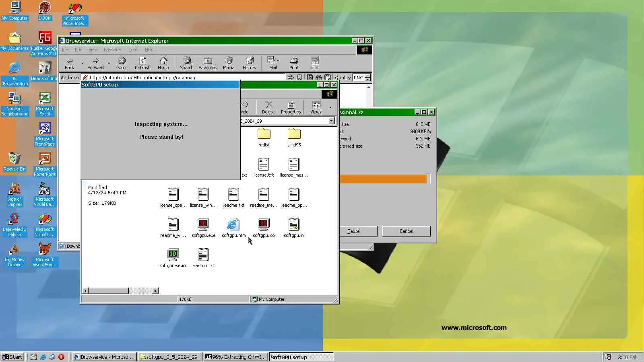Select the version.txt file

click(203, 258)
